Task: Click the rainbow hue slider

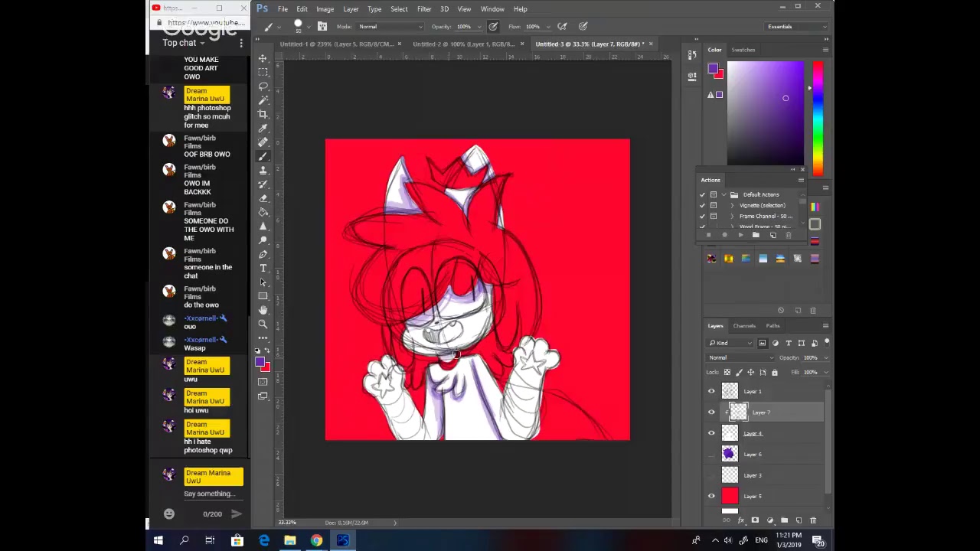Action: tap(818, 119)
